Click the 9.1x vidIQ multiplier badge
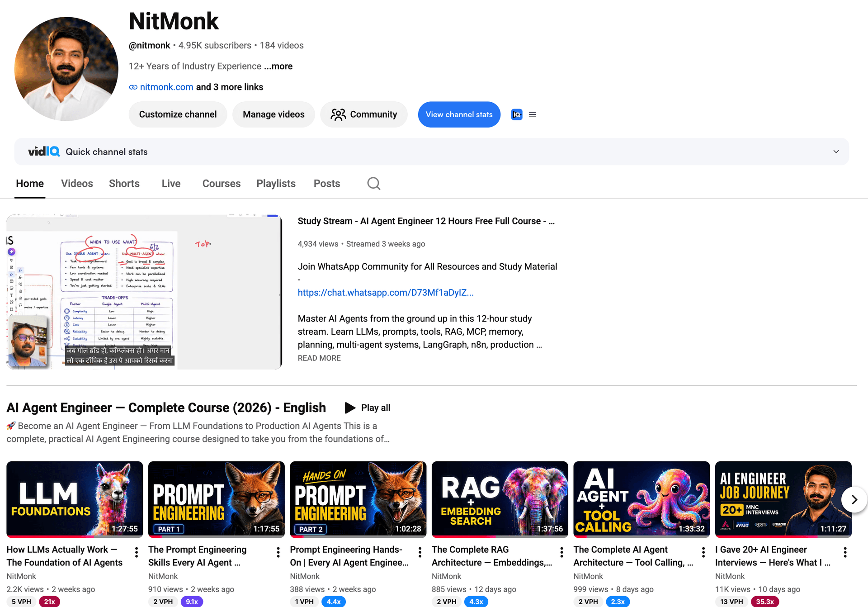This screenshot has width=868, height=607. pyautogui.click(x=192, y=602)
